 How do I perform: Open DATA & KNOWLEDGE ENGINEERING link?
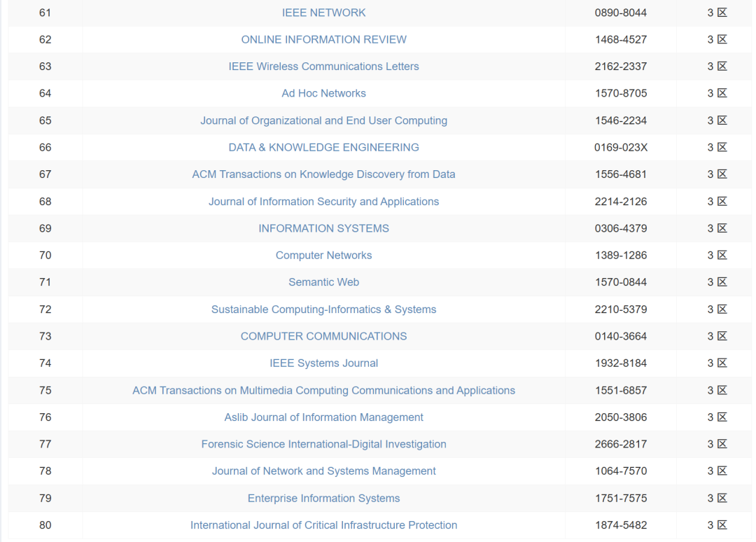pyautogui.click(x=323, y=148)
